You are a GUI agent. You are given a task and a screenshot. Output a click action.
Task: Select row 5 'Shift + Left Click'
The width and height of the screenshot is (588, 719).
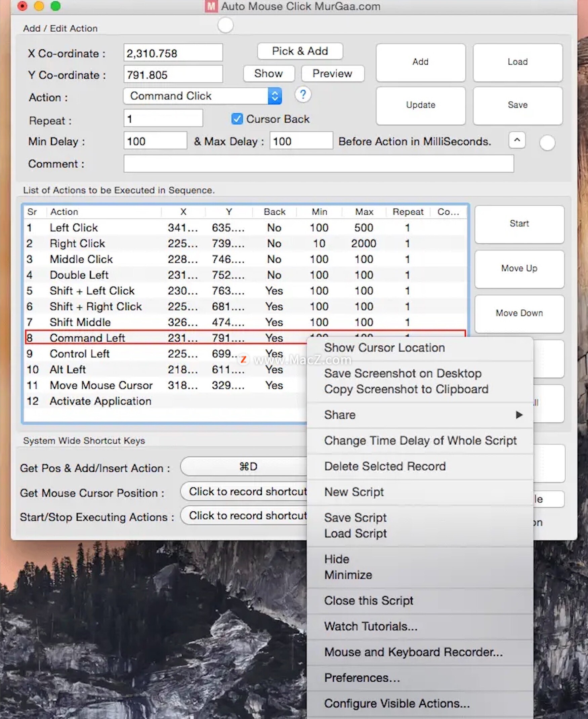[245, 291]
